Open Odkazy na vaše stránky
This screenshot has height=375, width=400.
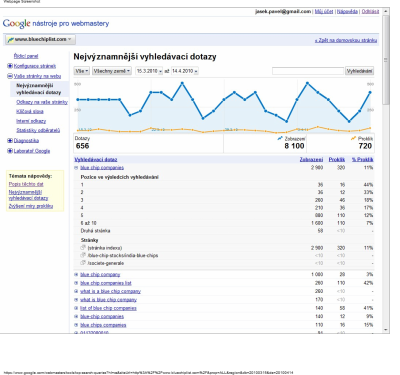pyautogui.click(x=42, y=102)
